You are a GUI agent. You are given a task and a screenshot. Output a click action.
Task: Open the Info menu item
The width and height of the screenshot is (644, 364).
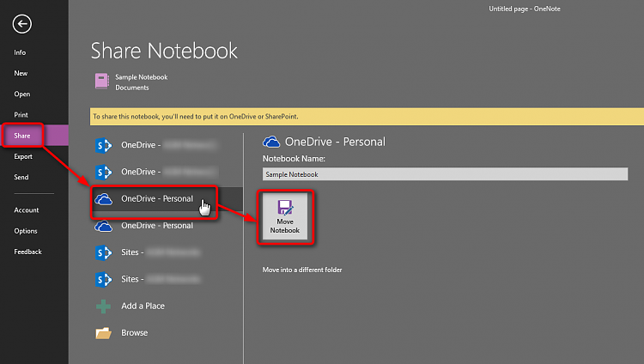20,52
